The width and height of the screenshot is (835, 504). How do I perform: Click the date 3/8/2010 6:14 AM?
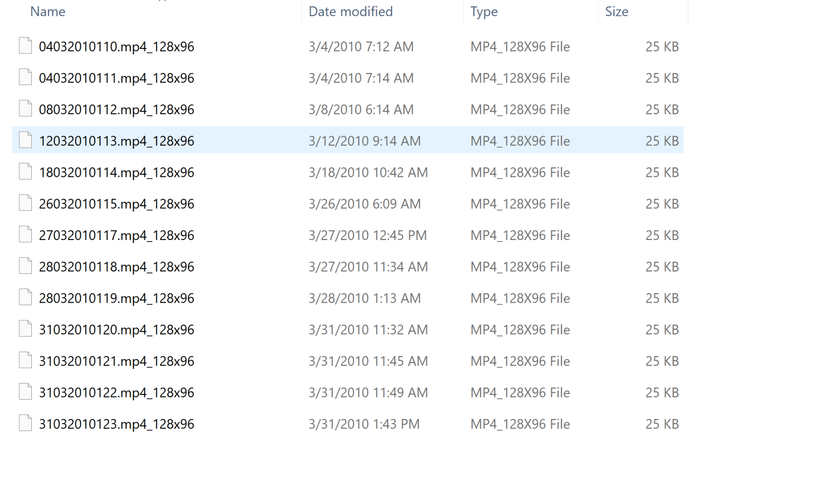pos(361,110)
